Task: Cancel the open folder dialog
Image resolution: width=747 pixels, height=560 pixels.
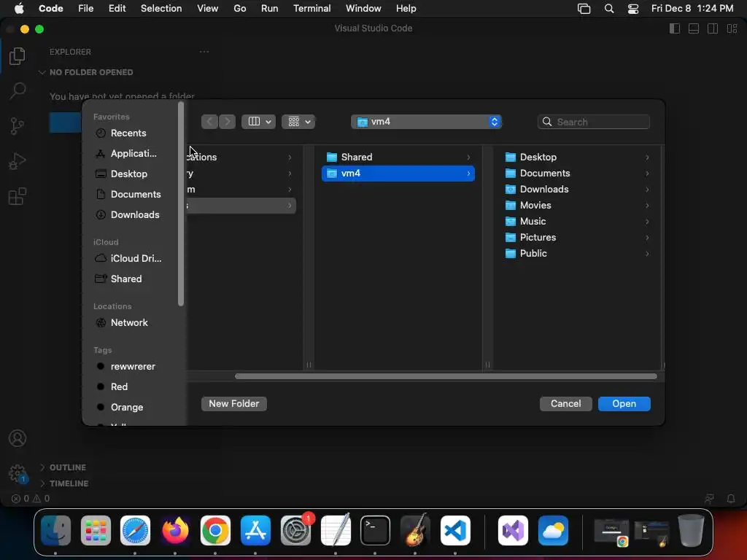Action: pos(565,404)
